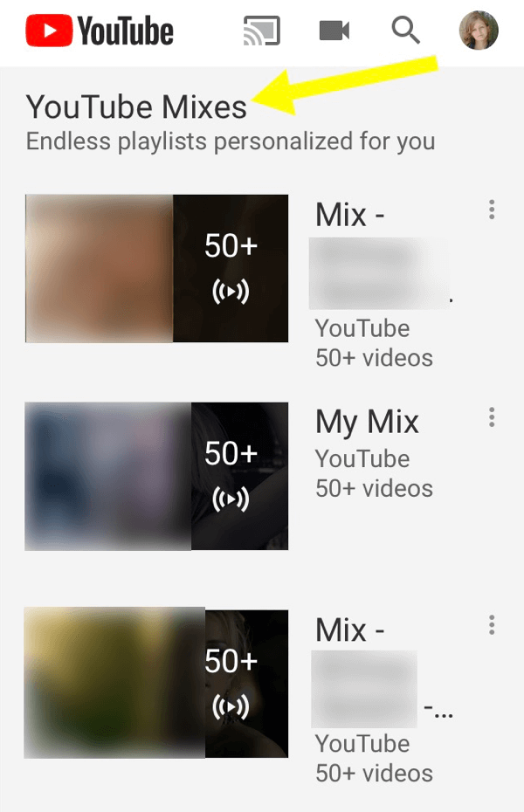The image size is (524, 812).
Task: Open three-dot menu for first Mix
Action: coord(492,210)
